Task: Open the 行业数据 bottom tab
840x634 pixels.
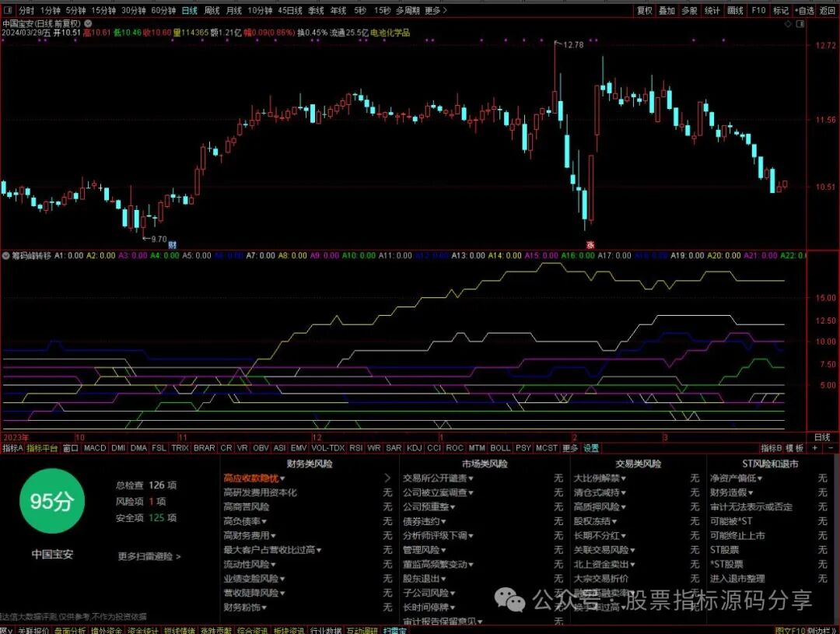Action: (x=326, y=630)
